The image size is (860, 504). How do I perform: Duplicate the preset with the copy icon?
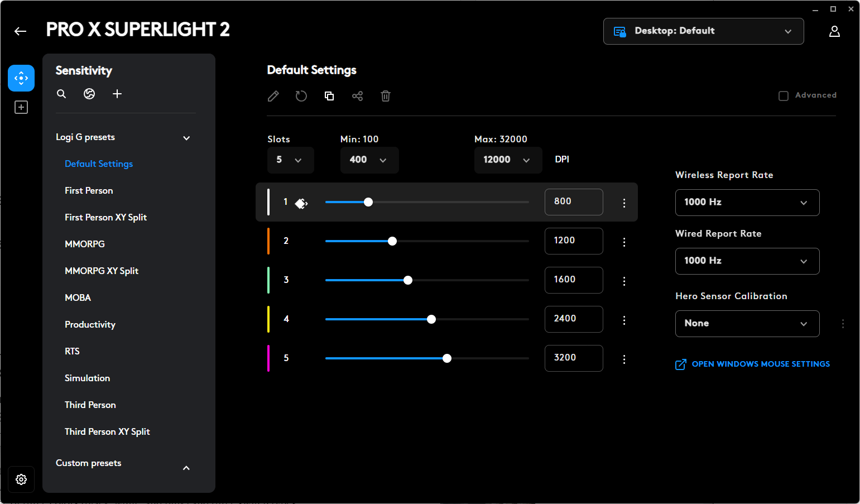[x=329, y=96]
